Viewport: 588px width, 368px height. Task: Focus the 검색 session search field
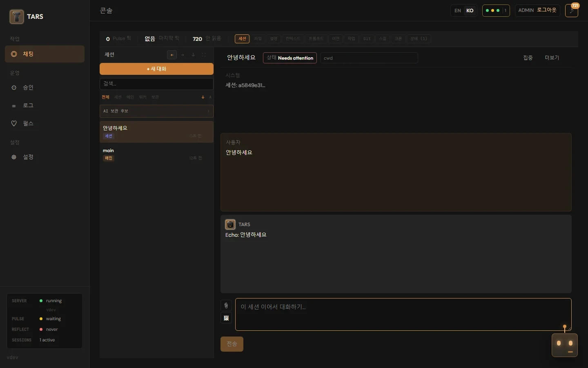[x=156, y=84]
